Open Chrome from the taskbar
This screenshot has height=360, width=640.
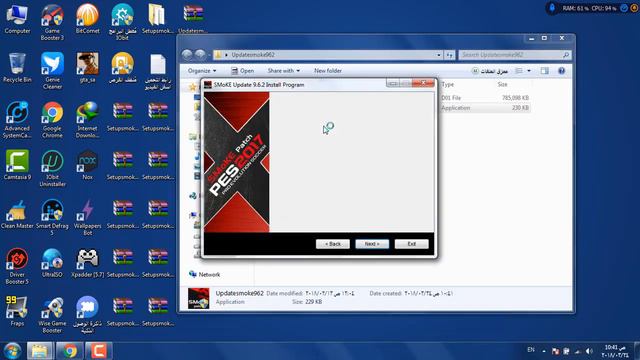tap(69, 351)
